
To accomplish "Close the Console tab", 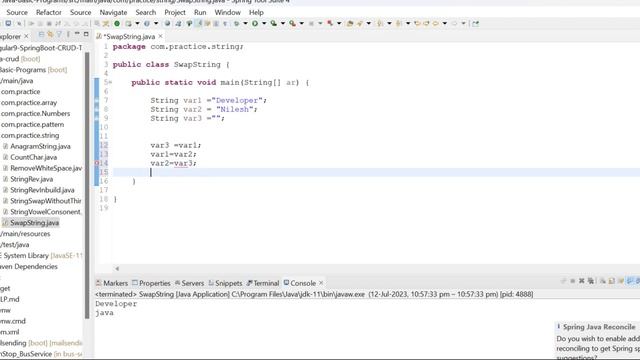I will (321, 282).
